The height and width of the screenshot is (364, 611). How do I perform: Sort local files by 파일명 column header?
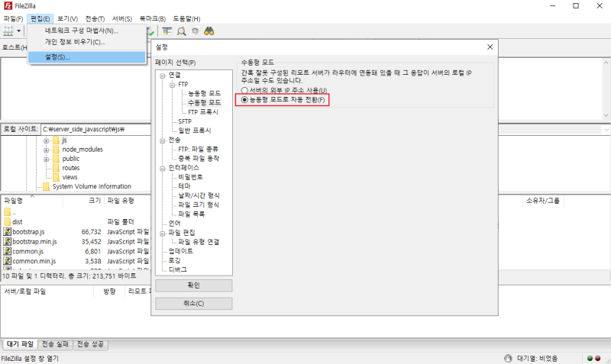(x=32, y=201)
